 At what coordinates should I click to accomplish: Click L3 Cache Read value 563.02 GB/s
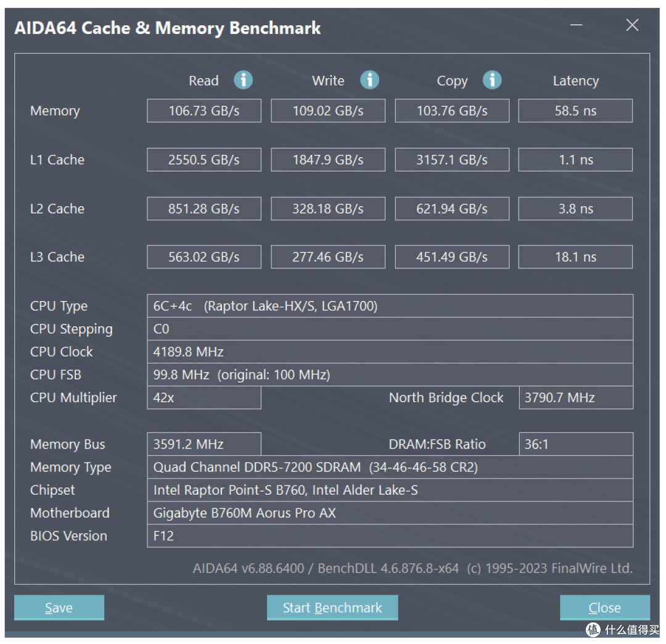[204, 257]
